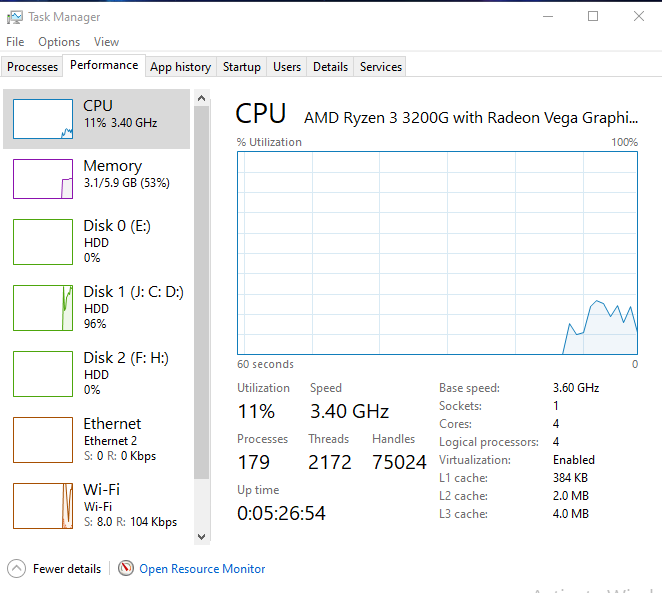
Task: Switch to the App history tab
Action: pyautogui.click(x=180, y=67)
